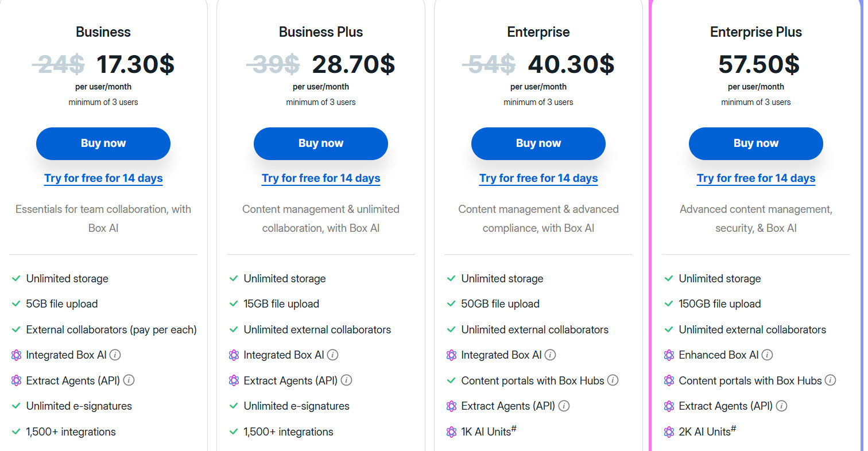
Task: Open Business Plus free 14-day trial link
Action: [x=321, y=178]
